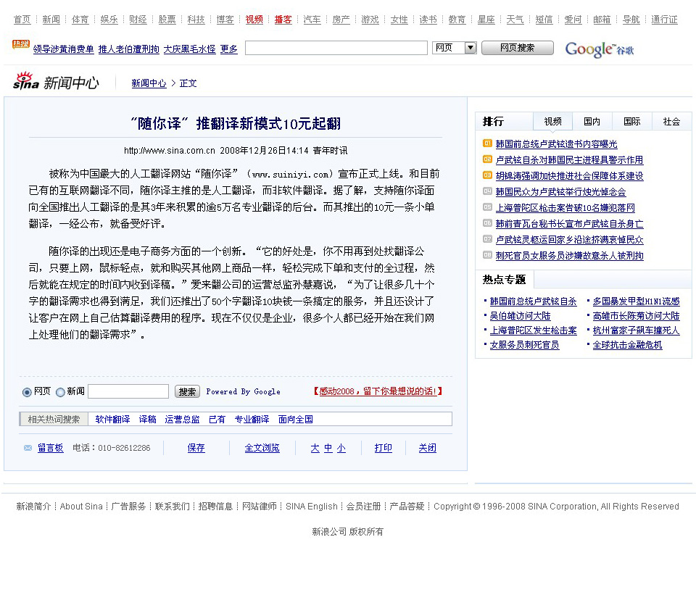Open 视频 in the top navigation
The height and width of the screenshot is (616, 696).
click(x=254, y=20)
